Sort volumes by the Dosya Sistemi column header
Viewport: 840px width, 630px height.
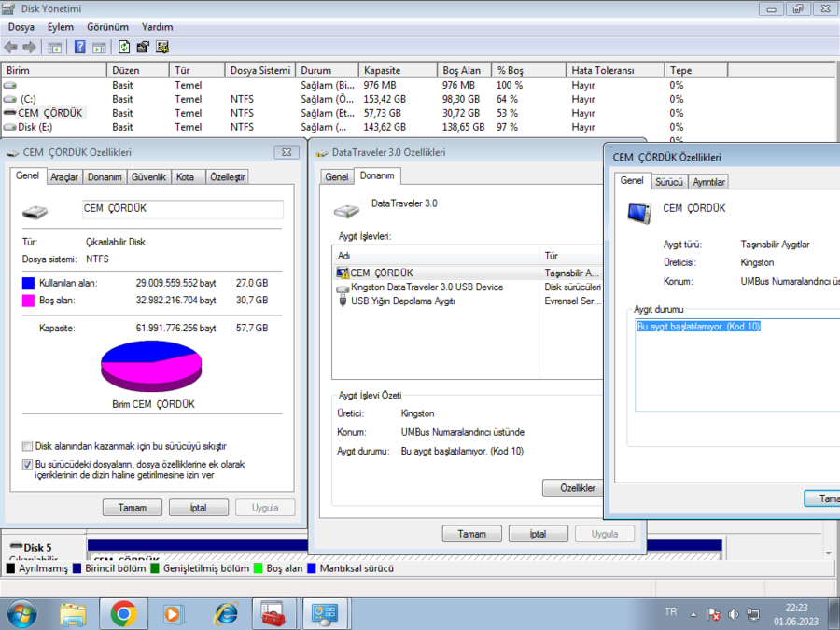coord(259,70)
